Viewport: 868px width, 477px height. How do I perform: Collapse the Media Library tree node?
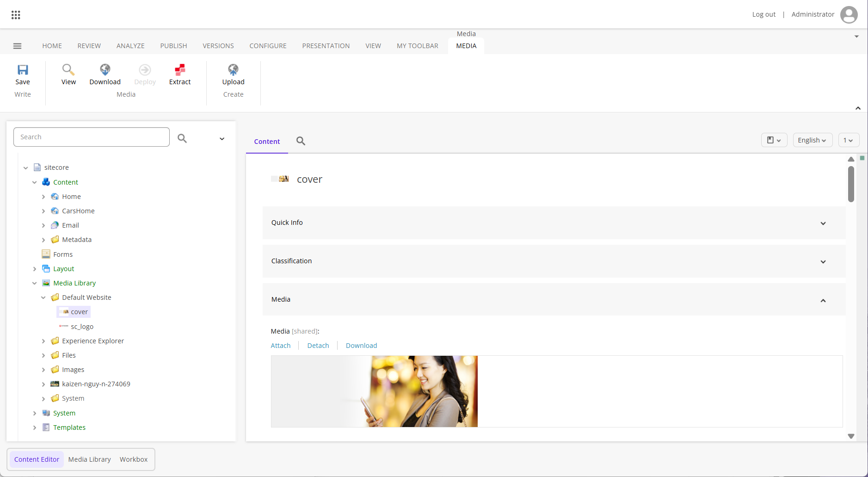click(x=35, y=283)
